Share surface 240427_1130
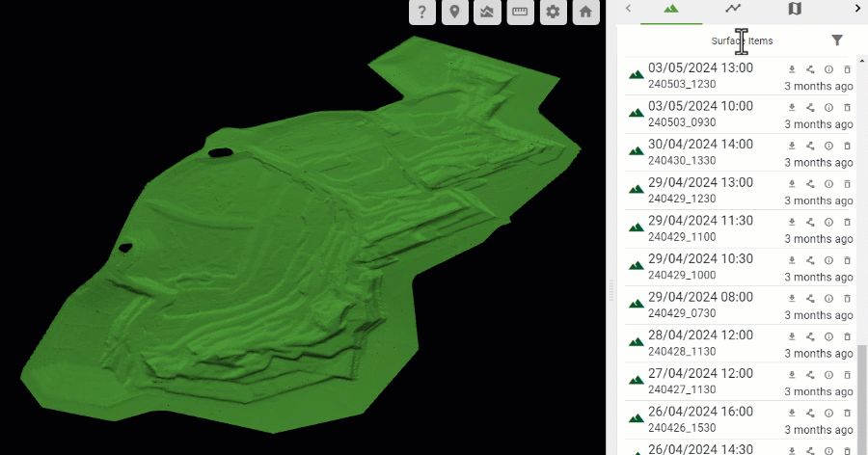The width and height of the screenshot is (868, 455). tap(810, 375)
